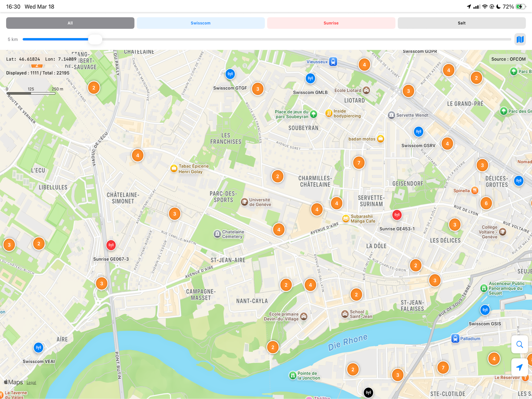532x399 pixels.
Task: Adjust the 5 km radius slider thumb
Action: (x=95, y=39)
